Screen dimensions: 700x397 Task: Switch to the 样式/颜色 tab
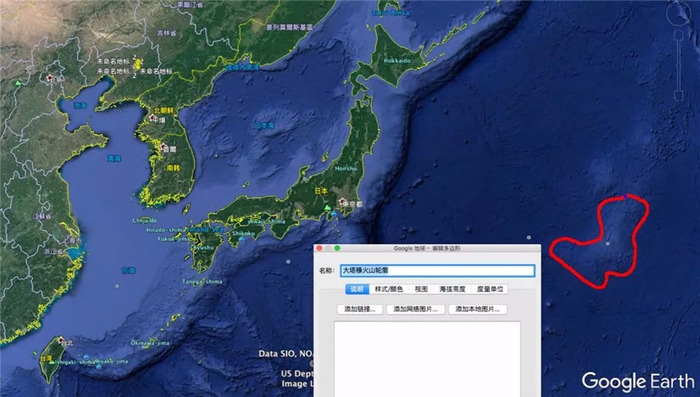(x=388, y=289)
